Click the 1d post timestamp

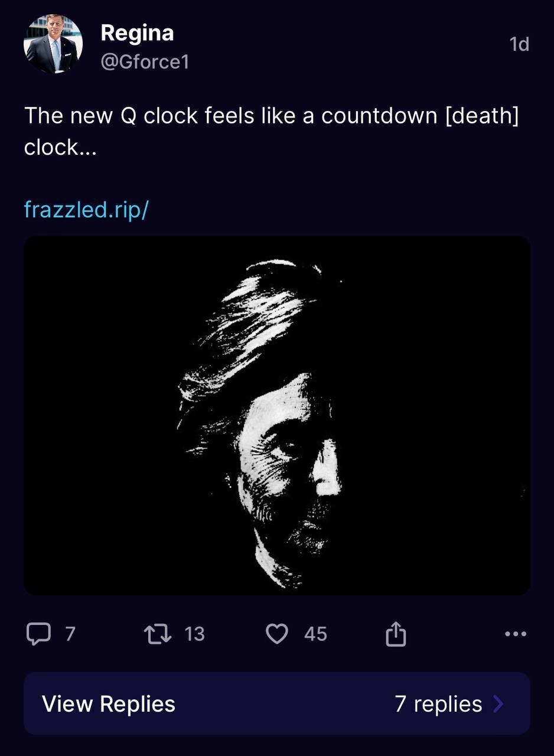pos(519,44)
